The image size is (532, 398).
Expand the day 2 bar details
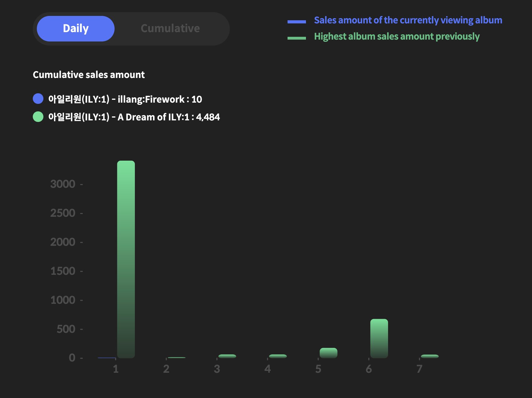pos(176,357)
